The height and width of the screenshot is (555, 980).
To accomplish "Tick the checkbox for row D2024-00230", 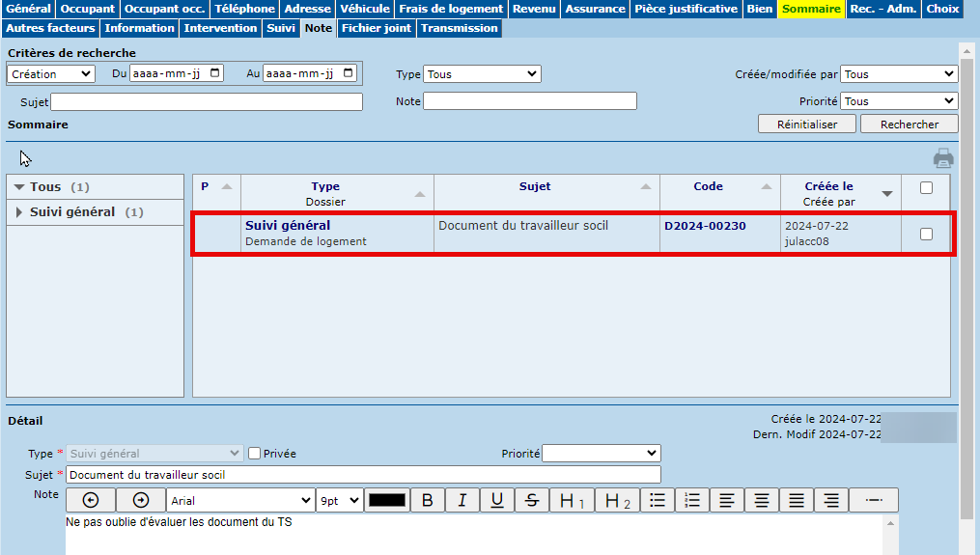I will click(x=926, y=234).
